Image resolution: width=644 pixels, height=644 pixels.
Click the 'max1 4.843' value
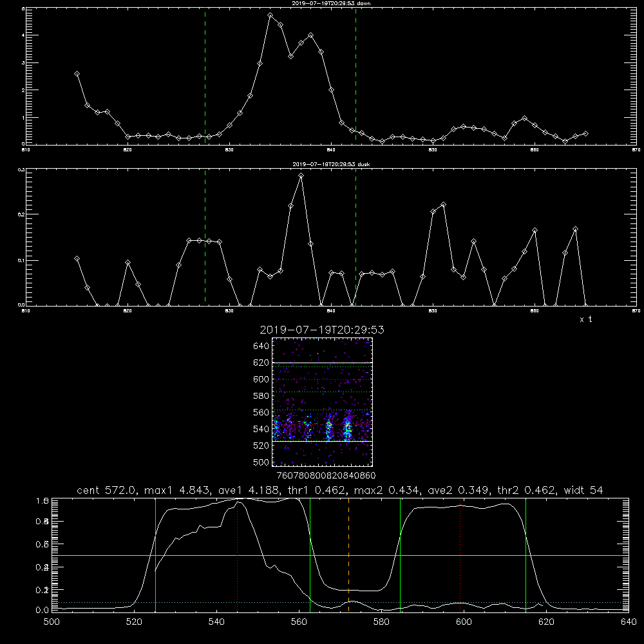[176, 490]
